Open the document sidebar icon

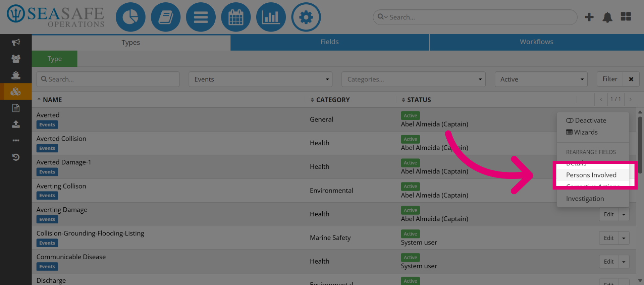pyautogui.click(x=16, y=108)
